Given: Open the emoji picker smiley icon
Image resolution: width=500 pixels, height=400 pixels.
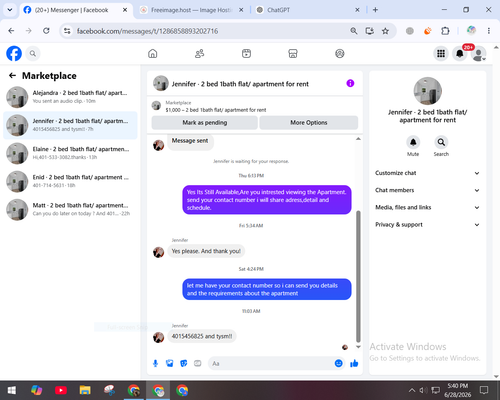Looking at the screenshot, I should point(338,363).
